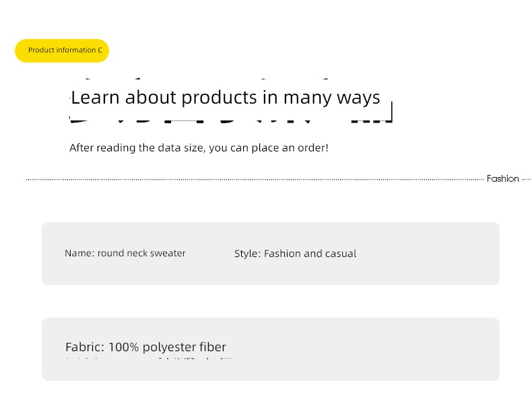Image resolution: width=532 pixels, height=397 pixels.
Task: Click the word information inside yellow badge
Action: point(76,50)
